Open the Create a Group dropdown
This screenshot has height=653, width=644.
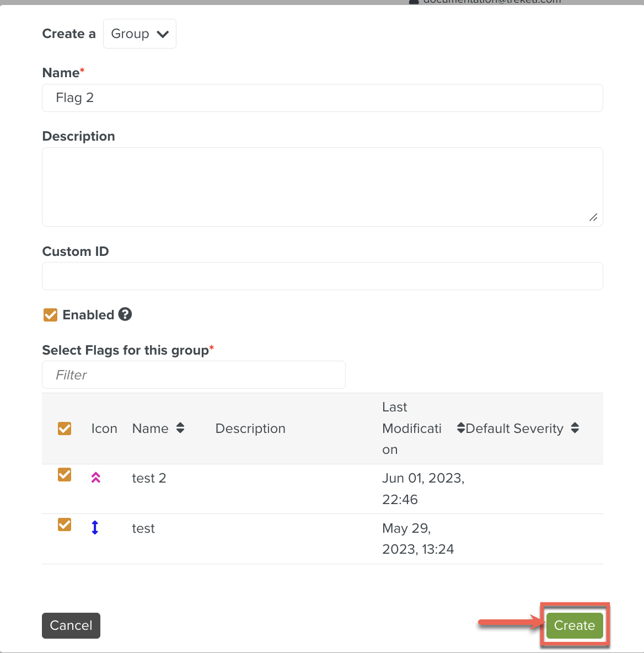point(139,34)
